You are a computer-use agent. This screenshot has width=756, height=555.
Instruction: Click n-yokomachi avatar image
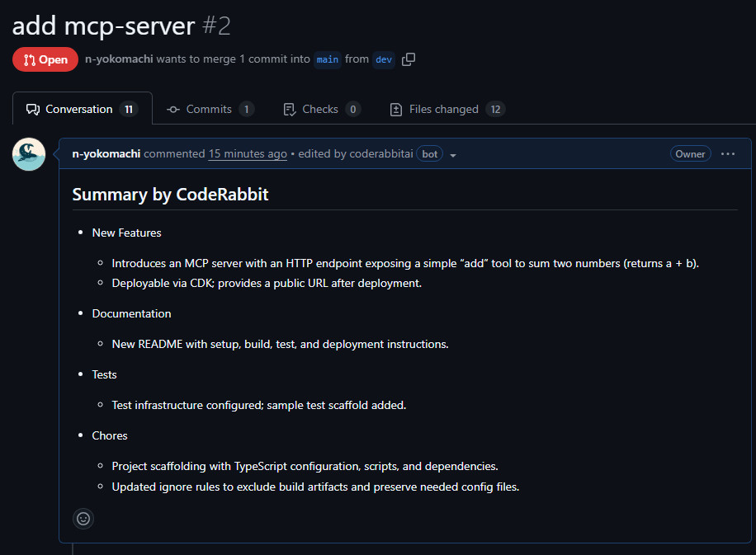point(29,154)
